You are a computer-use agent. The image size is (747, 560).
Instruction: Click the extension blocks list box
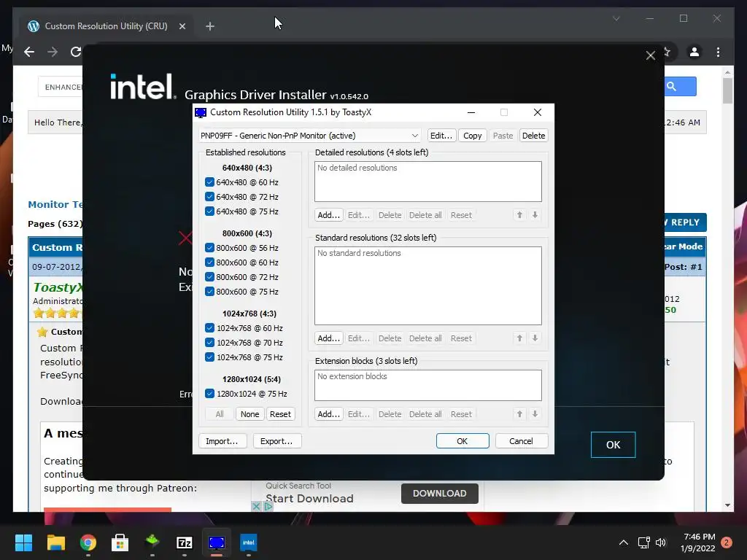click(427, 385)
